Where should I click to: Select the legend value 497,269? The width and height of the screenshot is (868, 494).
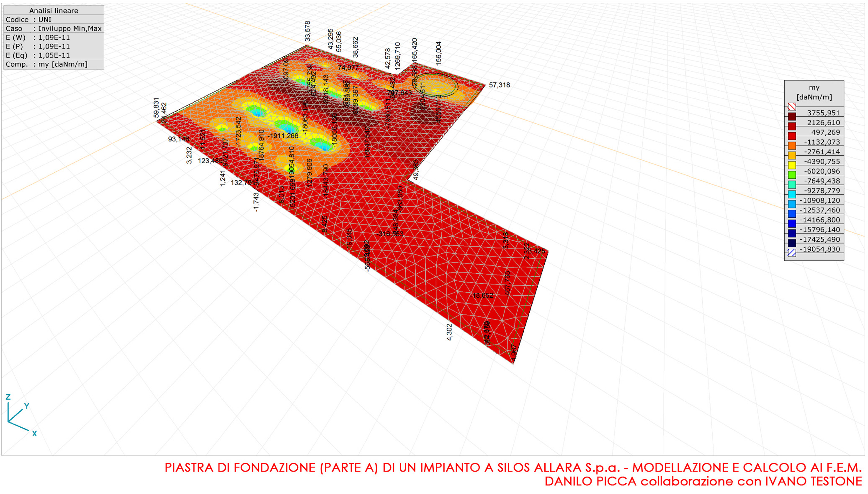click(x=826, y=132)
